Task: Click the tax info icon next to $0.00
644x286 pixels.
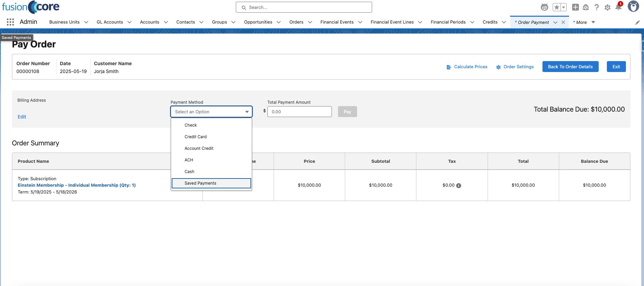Action: (x=459, y=186)
